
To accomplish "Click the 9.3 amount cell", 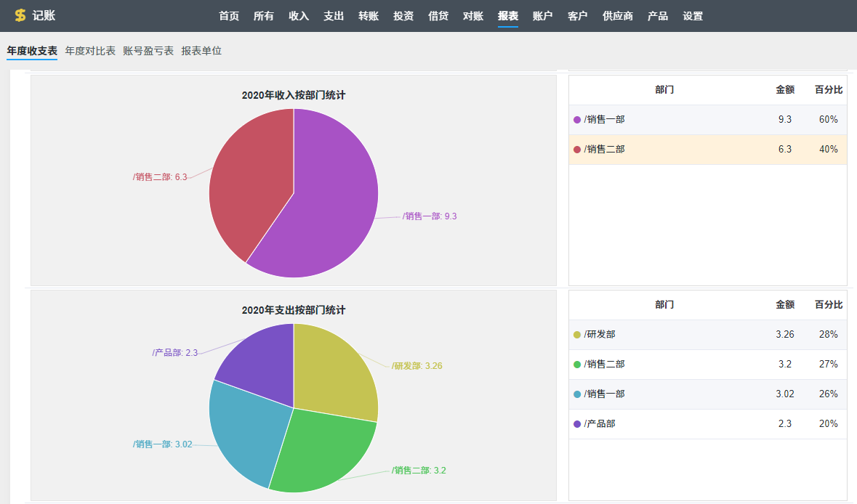I will pos(785,120).
